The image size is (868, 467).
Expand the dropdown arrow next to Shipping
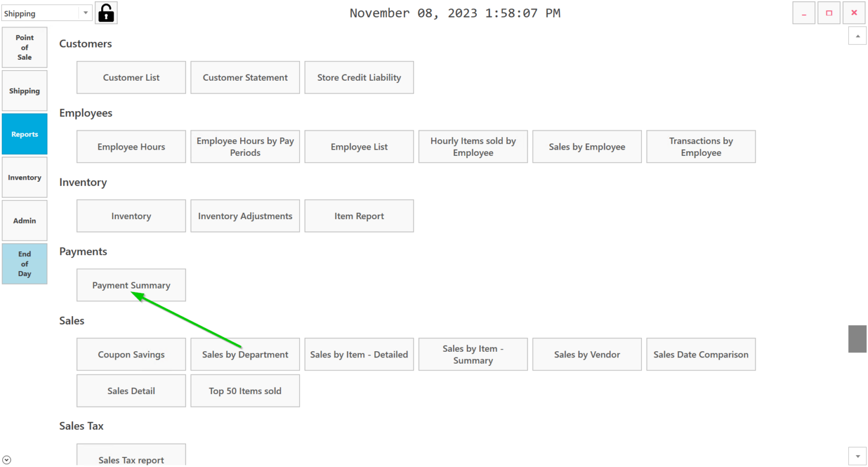(85, 12)
